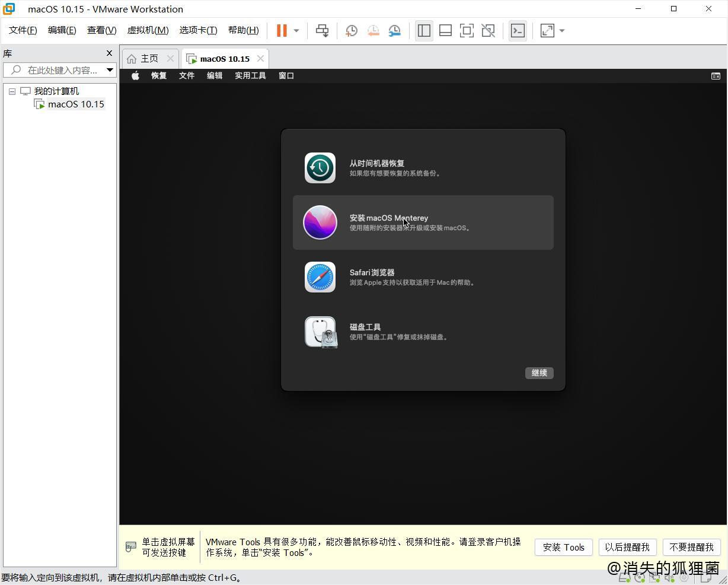Click the VMware Workstation app icon in title bar
The width and height of the screenshot is (728, 585).
click(x=9, y=9)
